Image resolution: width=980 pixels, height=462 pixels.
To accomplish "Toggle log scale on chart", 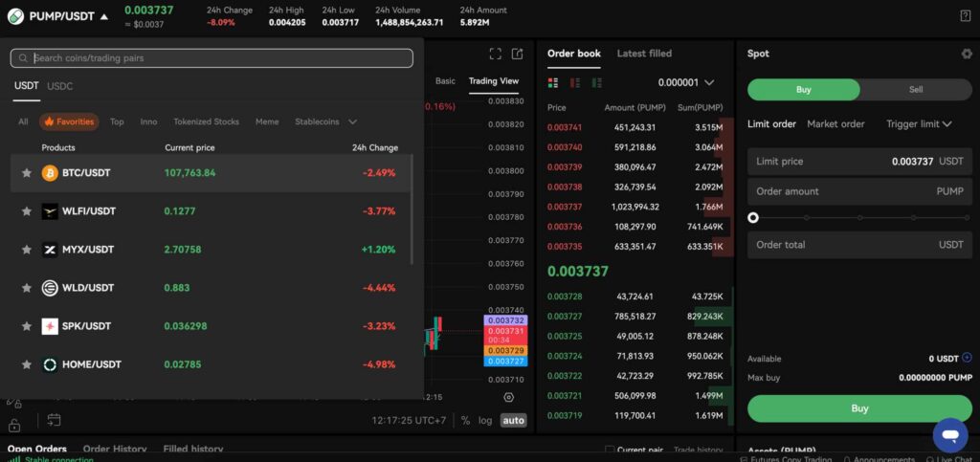I will click(485, 420).
